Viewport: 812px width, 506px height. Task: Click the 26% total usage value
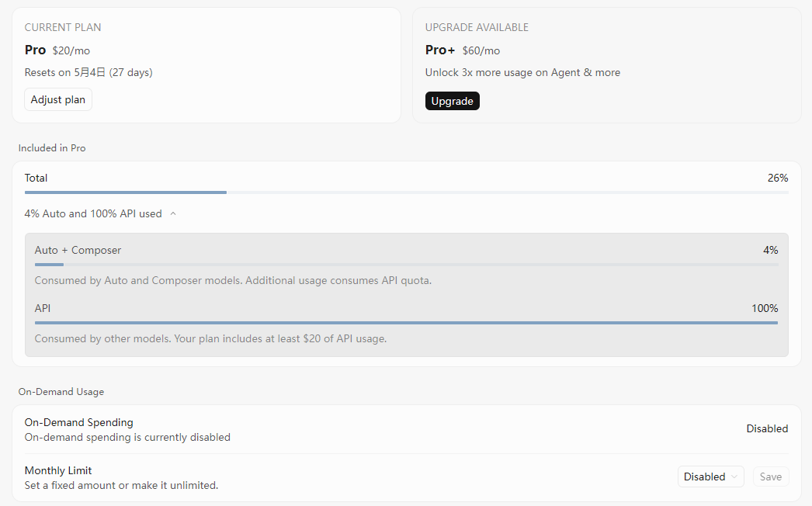pyautogui.click(x=777, y=178)
